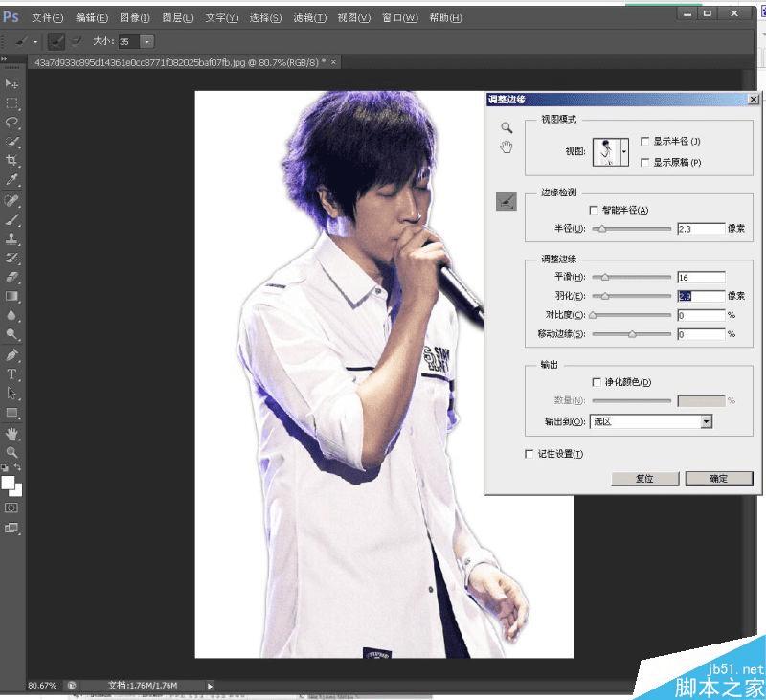
Task: Click brush size 35 field
Action: [x=129, y=41]
